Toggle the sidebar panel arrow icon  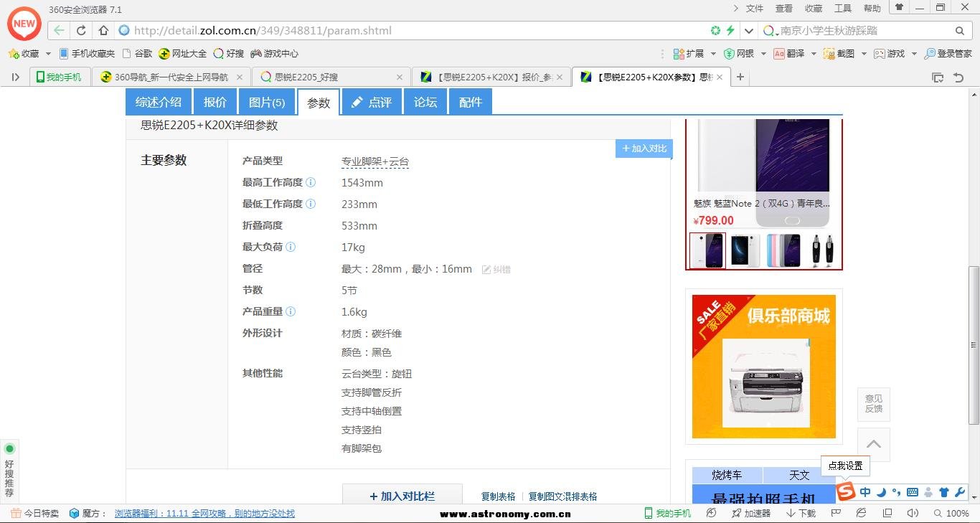(x=15, y=77)
